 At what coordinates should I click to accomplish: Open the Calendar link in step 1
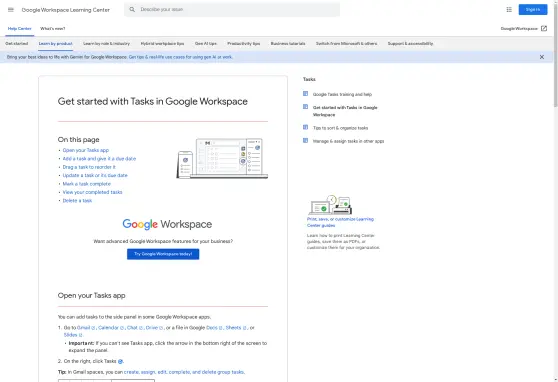click(x=109, y=328)
